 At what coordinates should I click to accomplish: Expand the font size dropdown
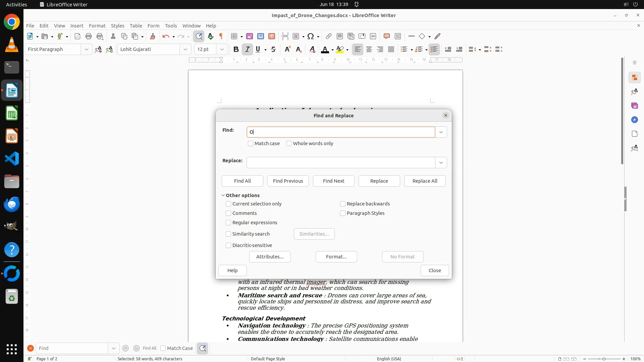tap(222, 50)
